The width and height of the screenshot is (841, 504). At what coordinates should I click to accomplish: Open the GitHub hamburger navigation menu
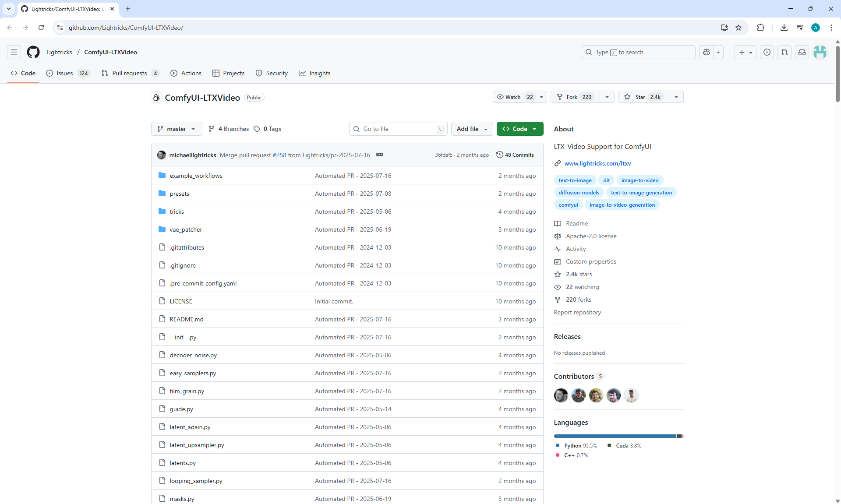pyautogui.click(x=14, y=52)
